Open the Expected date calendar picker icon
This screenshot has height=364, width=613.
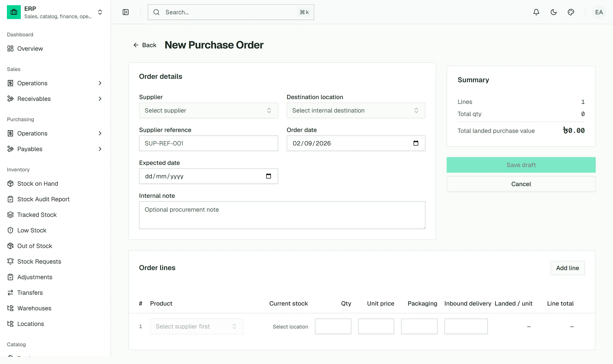click(268, 176)
